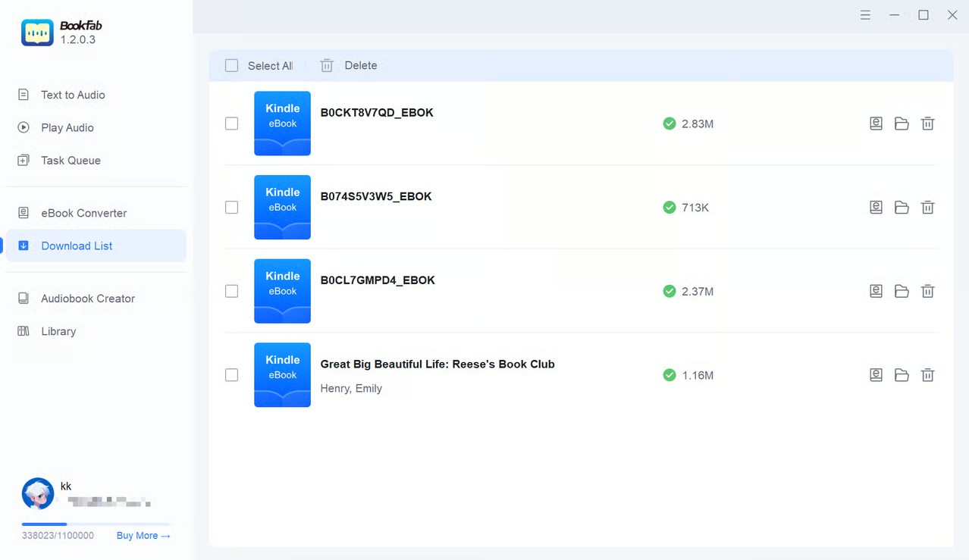
Task: Tick the checkbox for B0CKT8V7QD_EBOK
Action: [x=232, y=124]
